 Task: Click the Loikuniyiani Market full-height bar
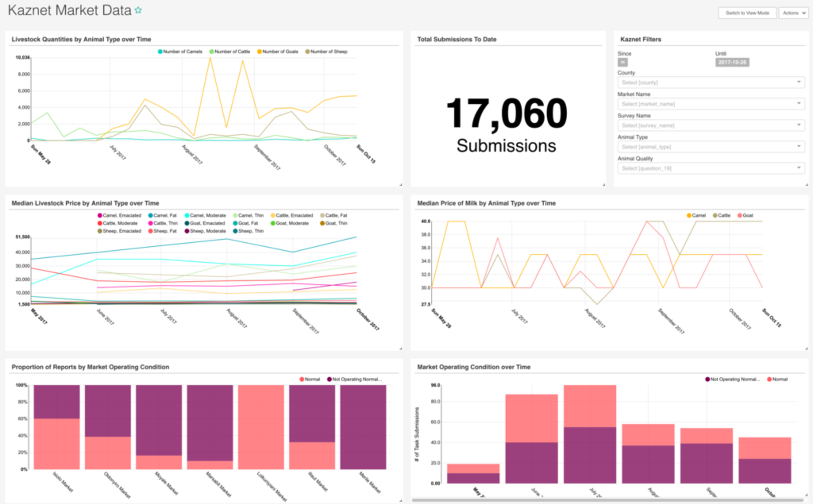[x=261, y=427]
